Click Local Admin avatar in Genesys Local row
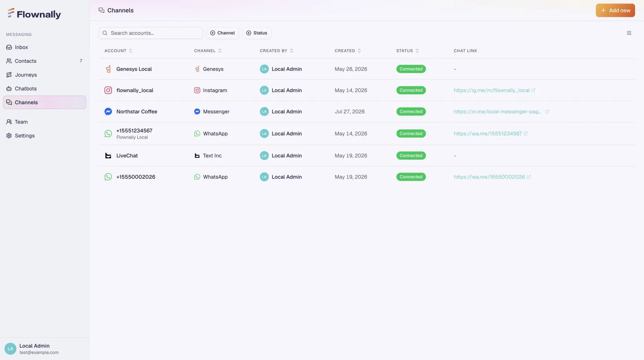The height and width of the screenshot is (360, 644). [264, 69]
